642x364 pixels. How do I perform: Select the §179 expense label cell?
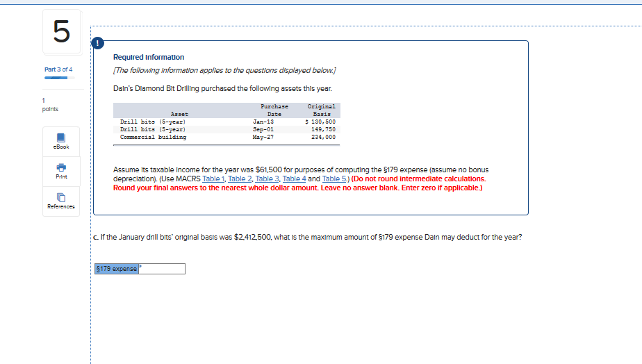117,269
